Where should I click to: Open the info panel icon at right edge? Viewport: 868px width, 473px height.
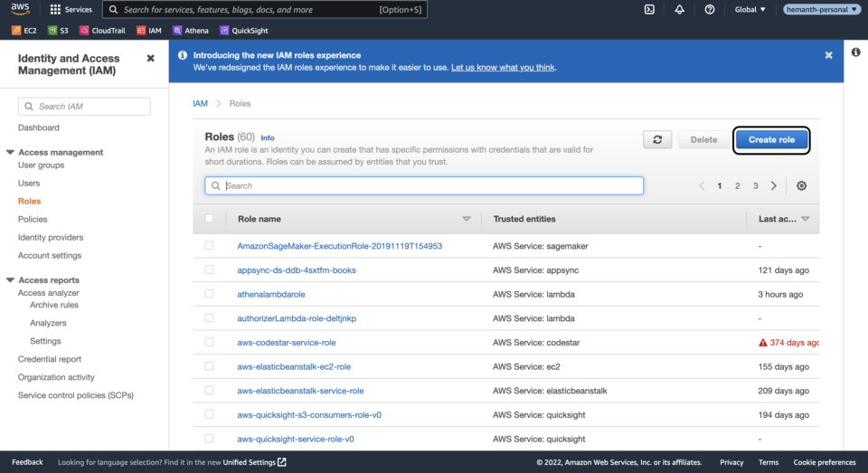[x=856, y=52]
